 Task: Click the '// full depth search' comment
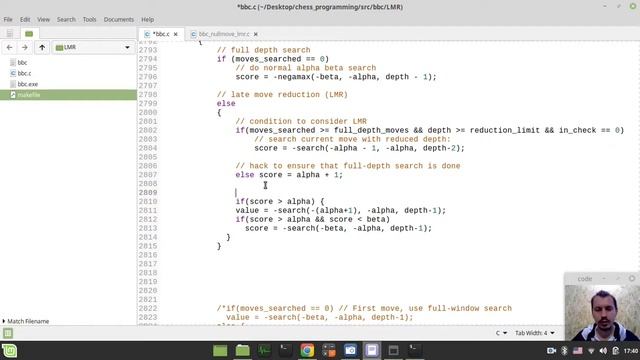point(264,50)
